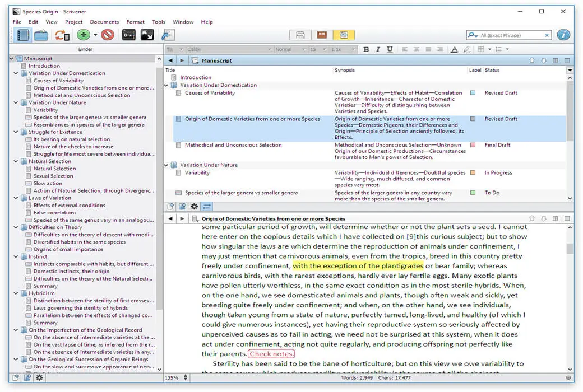Screen dimensions: 583x392
Task: Go back in lower editor history
Action: coord(170,218)
